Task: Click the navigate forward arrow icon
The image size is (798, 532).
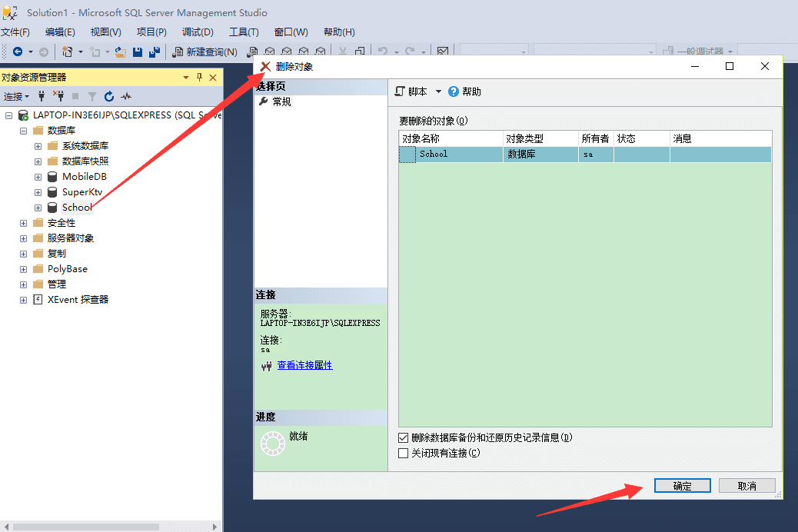Action: (x=44, y=52)
